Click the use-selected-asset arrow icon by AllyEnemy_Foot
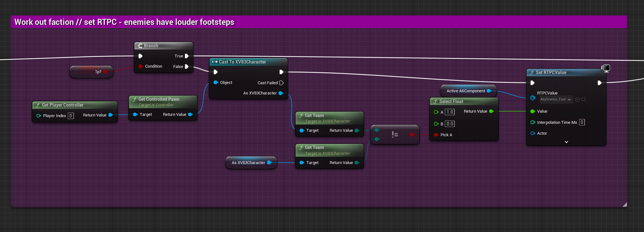 (577, 100)
